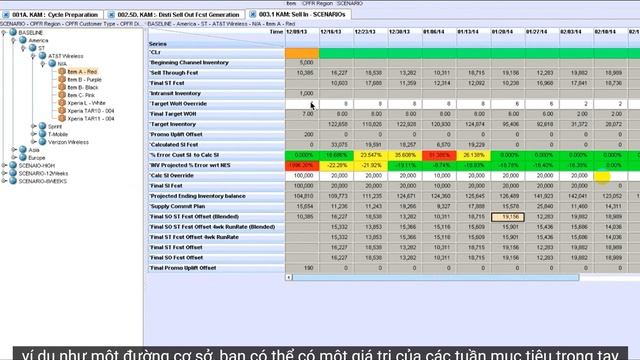Click the Item B - Purple cube icon
Screen dimensions: 640x360
62,79
